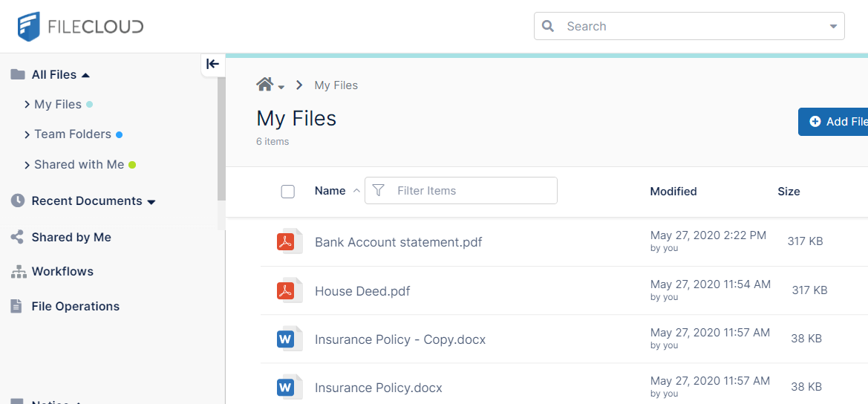Click the FileCloud logo icon

(29, 27)
